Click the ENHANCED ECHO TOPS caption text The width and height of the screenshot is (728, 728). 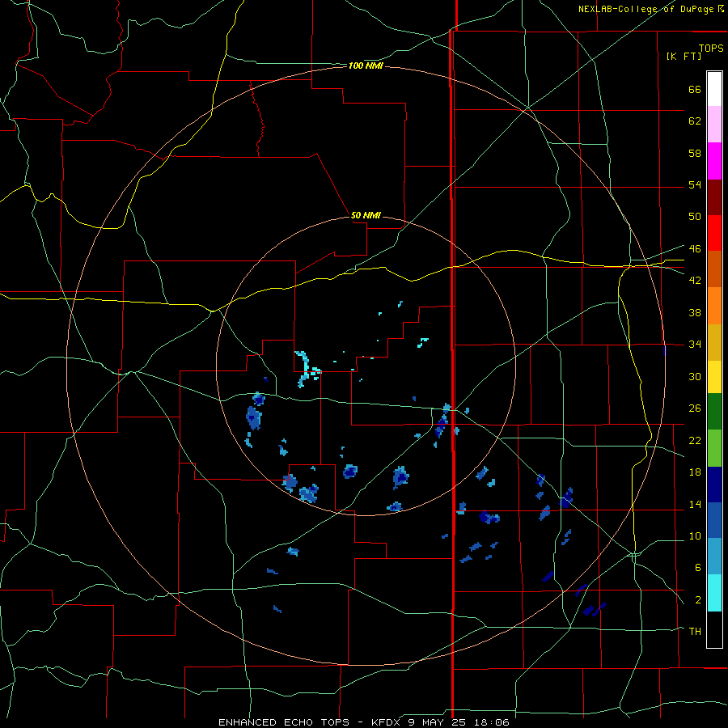[x=284, y=722]
